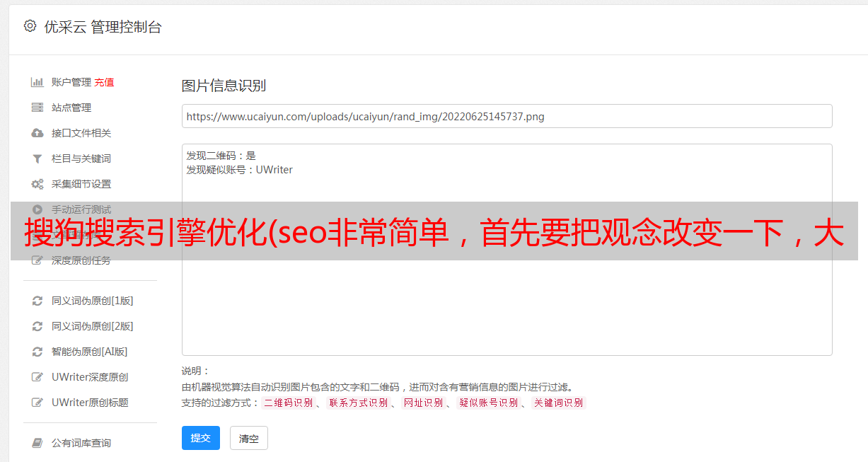
Task: Select the filter icon for 栏目与关键词
Action: 37,158
